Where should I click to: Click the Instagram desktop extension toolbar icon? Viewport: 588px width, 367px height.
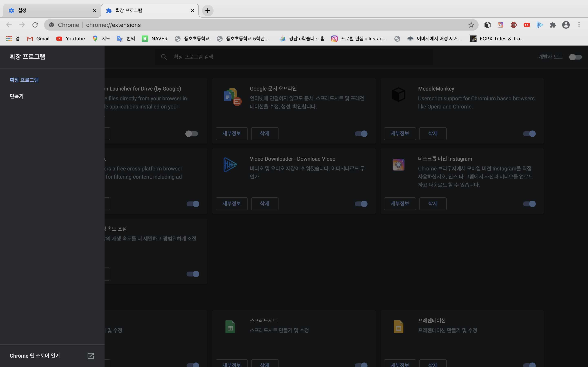pyautogui.click(x=501, y=25)
